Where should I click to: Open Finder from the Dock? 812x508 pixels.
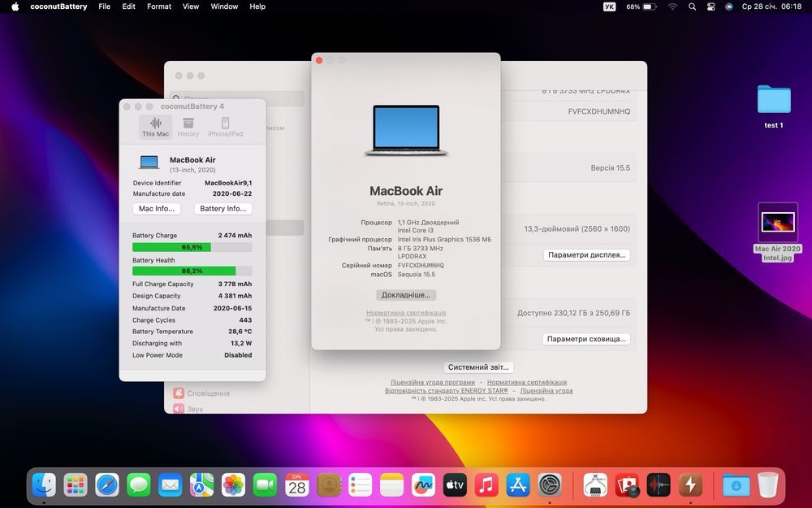44,486
